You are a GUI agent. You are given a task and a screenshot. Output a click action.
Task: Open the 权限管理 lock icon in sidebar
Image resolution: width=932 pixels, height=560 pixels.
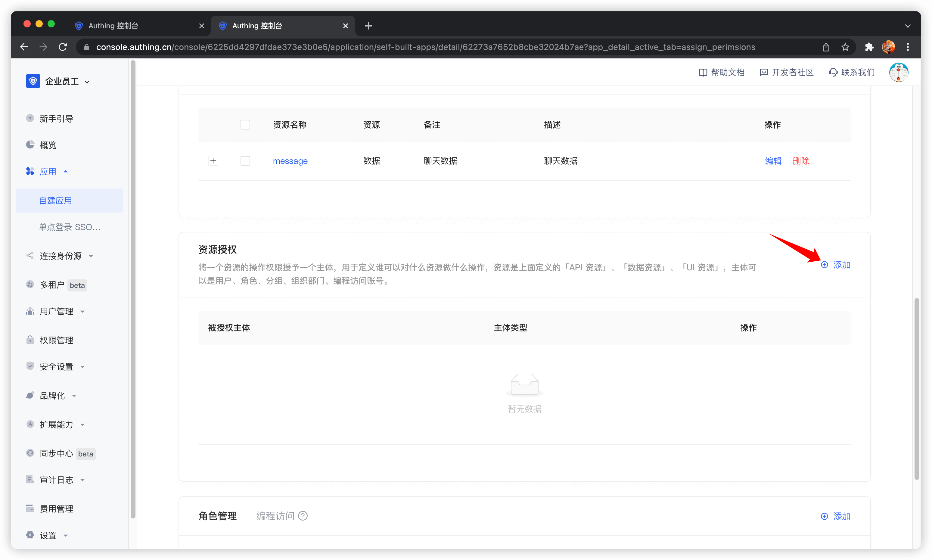30,340
